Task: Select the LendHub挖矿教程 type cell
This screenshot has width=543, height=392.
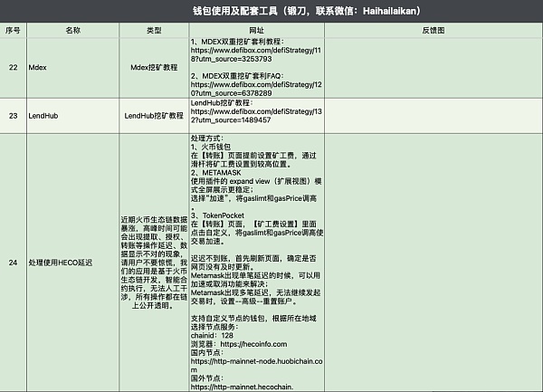Action: 154,116
